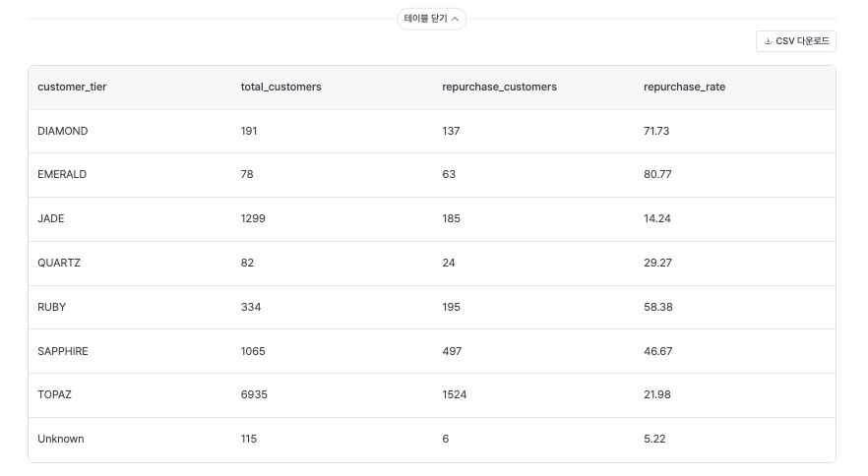Select the Unknown tier cell
This screenshot has height=476, width=868.
60,439
